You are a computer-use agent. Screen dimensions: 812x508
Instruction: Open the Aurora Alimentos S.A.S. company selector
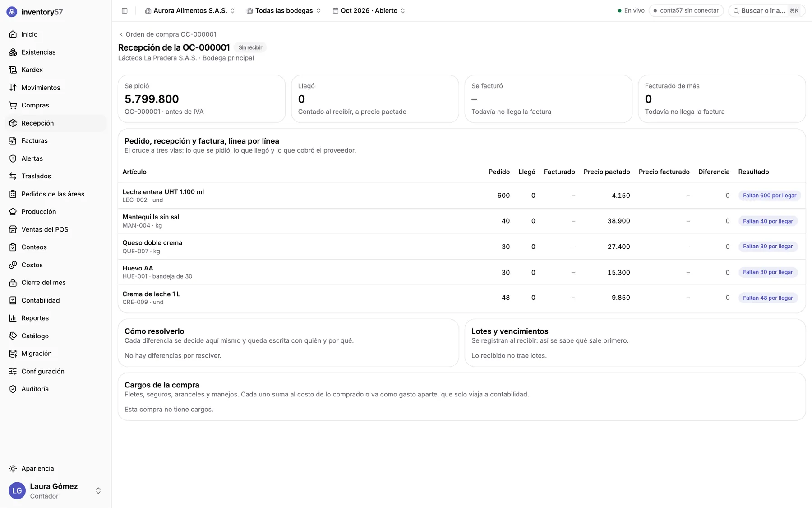tap(190, 10)
